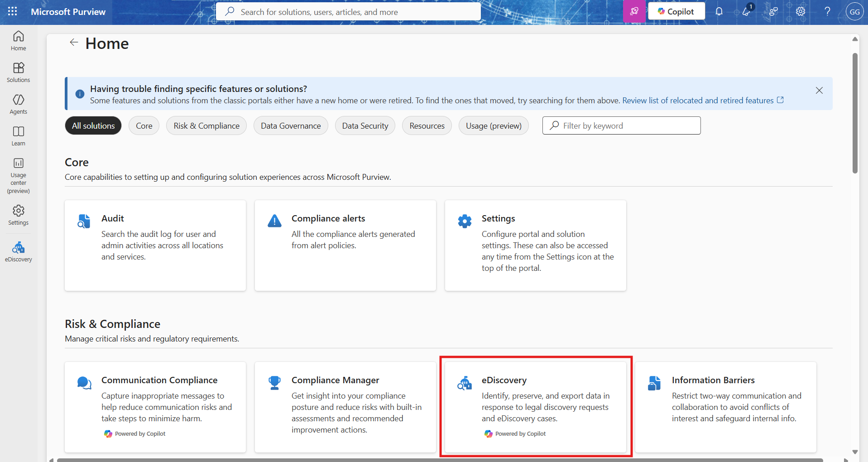The height and width of the screenshot is (462, 868).
Task: Open the people/community icon in header
Action: [773, 11]
